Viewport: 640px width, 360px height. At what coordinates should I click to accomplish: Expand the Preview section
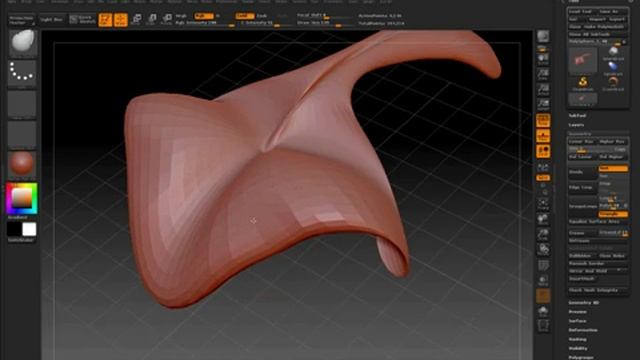click(578, 312)
